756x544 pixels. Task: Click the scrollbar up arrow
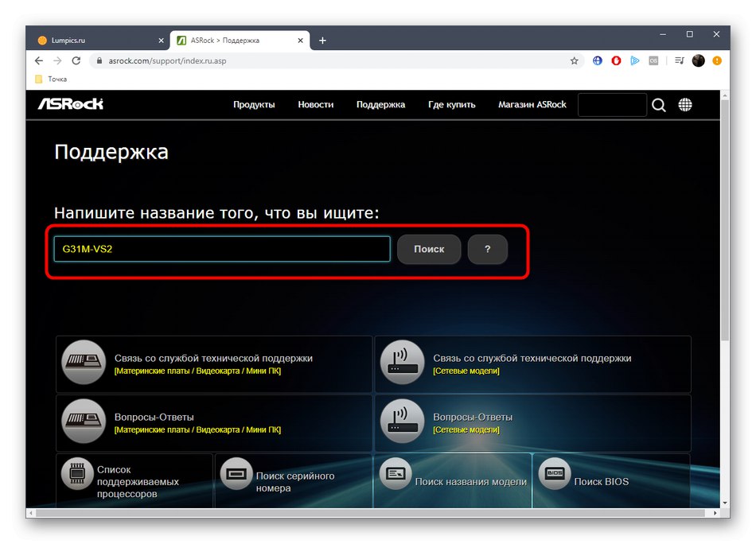(725, 95)
